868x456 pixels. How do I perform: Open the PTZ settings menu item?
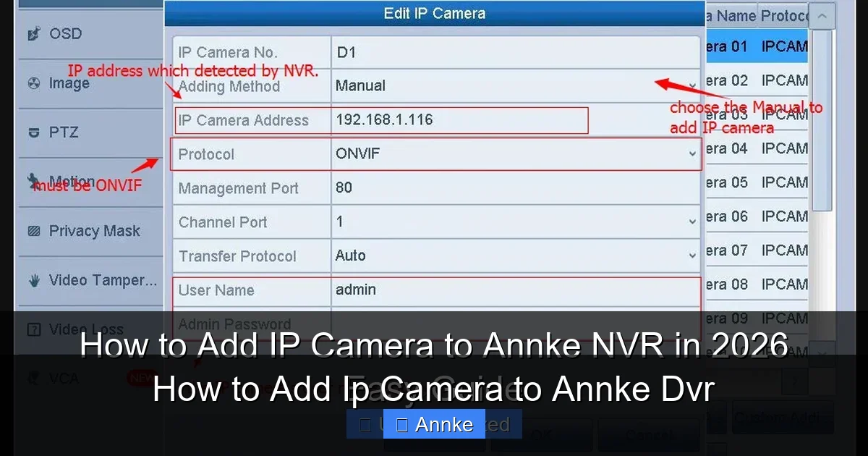(x=90, y=132)
